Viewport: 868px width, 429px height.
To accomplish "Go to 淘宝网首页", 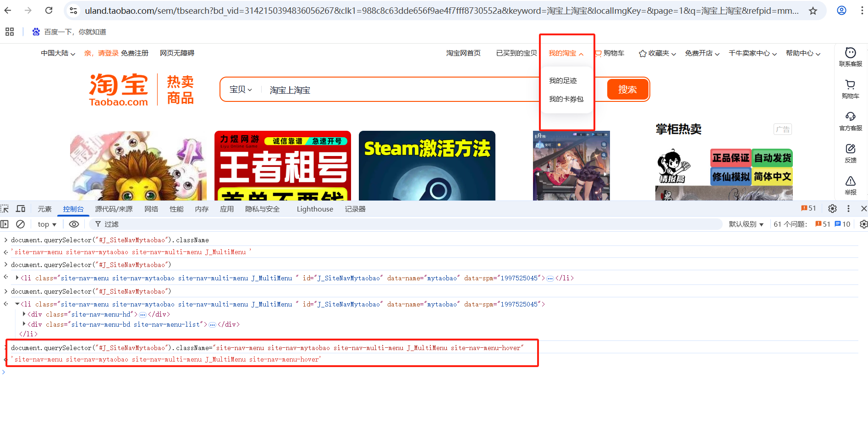I will [463, 53].
